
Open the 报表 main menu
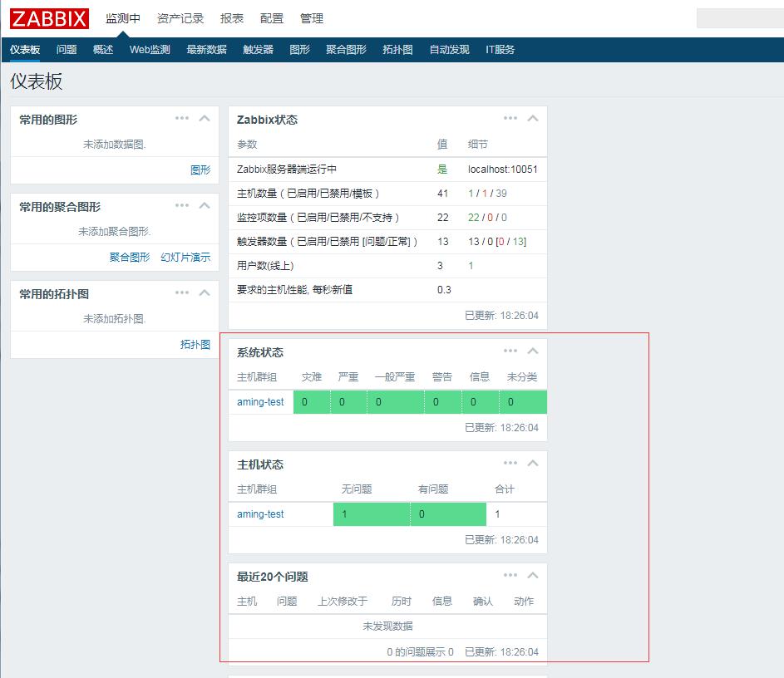pyautogui.click(x=231, y=18)
